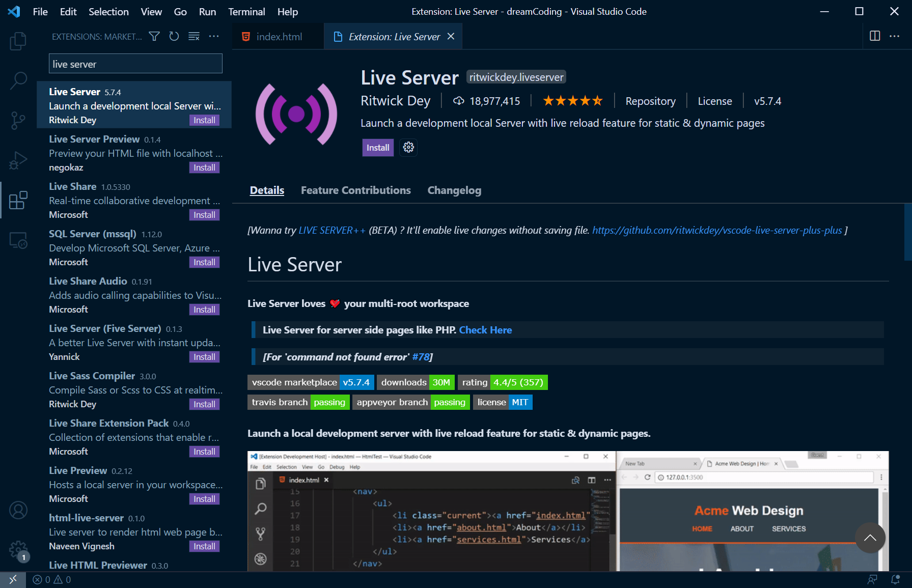
Task: Select the Details tab
Action: tap(267, 190)
